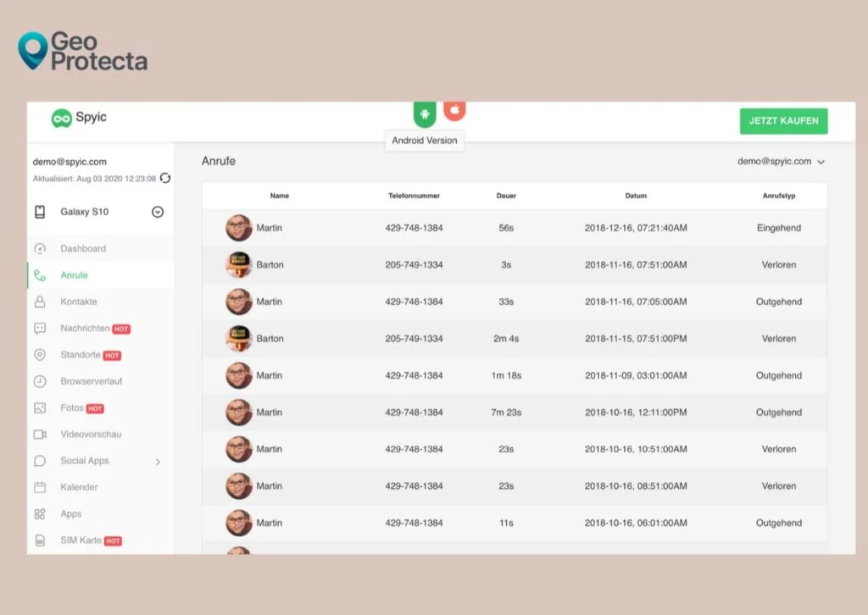Viewport: 868px width, 615px height.
Task: Click the JETZT KAUFEN button
Action: [x=784, y=121]
